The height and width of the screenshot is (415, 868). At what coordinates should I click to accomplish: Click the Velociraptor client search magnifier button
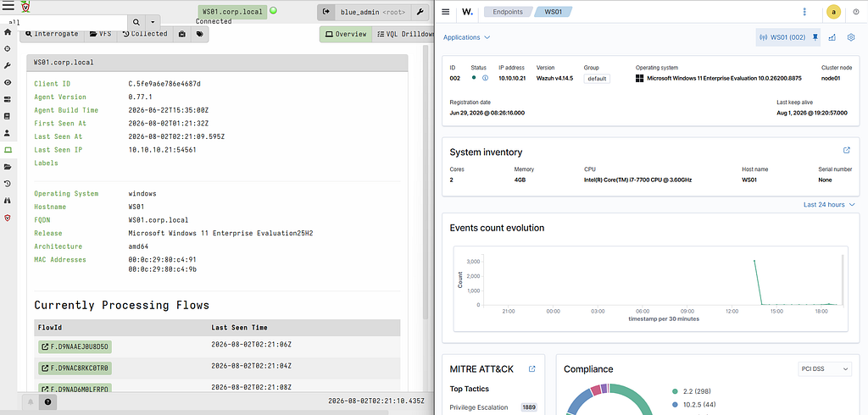(x=136, y=22)
